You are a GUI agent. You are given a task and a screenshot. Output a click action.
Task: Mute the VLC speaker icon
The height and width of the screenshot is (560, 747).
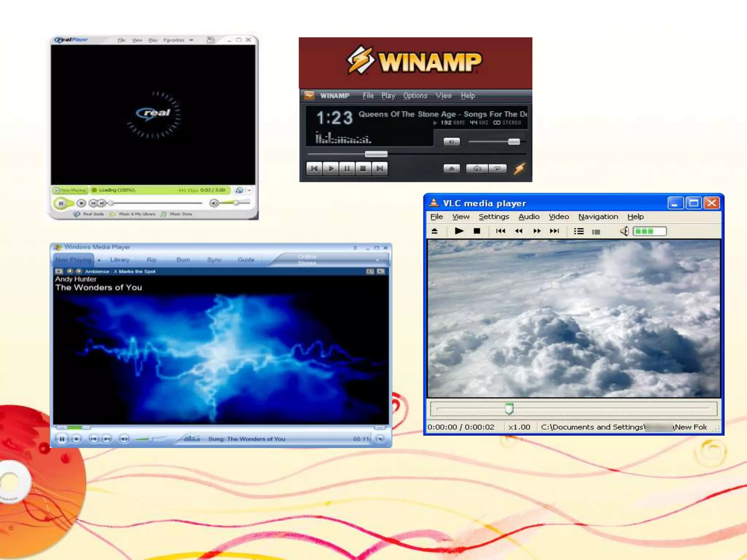[x=624, y=231]
